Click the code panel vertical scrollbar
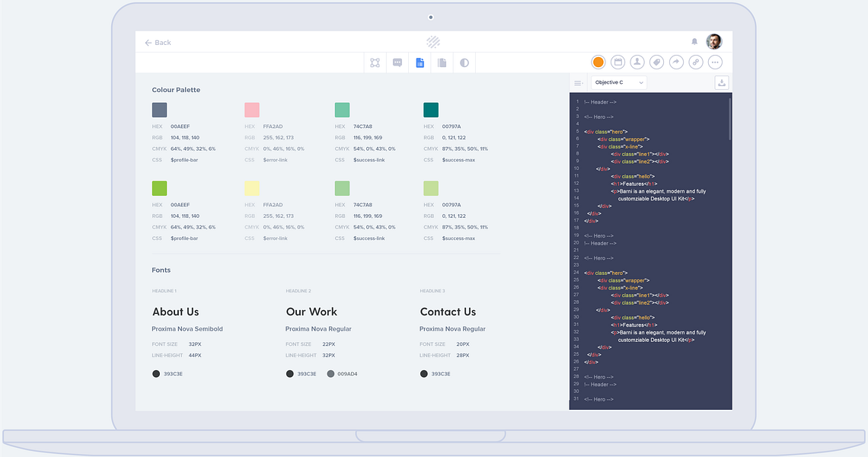868x457 pixels. pyautogui.click(x=729, y=119)
